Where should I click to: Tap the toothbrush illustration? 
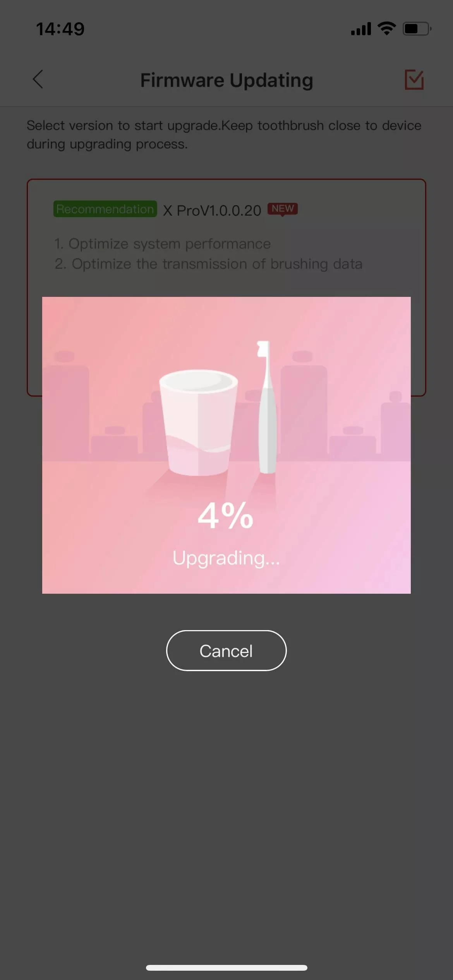click(267, 407)
